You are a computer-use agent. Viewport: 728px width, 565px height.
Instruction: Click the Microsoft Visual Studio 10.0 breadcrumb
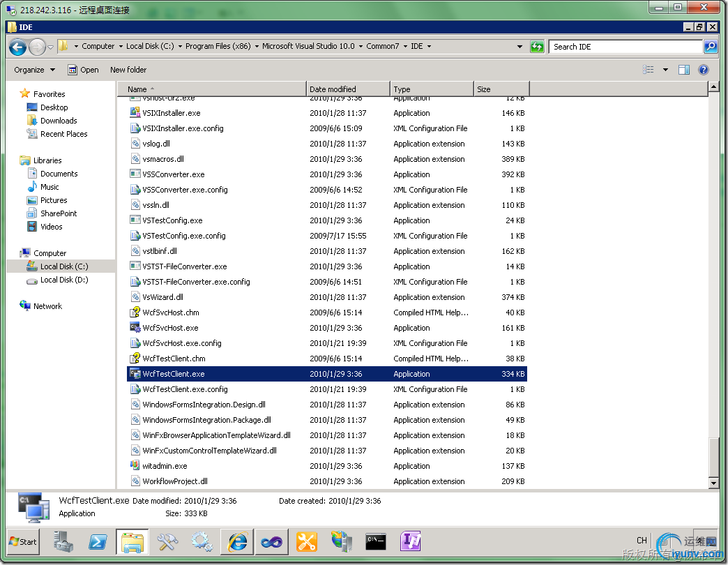[308, 46]
